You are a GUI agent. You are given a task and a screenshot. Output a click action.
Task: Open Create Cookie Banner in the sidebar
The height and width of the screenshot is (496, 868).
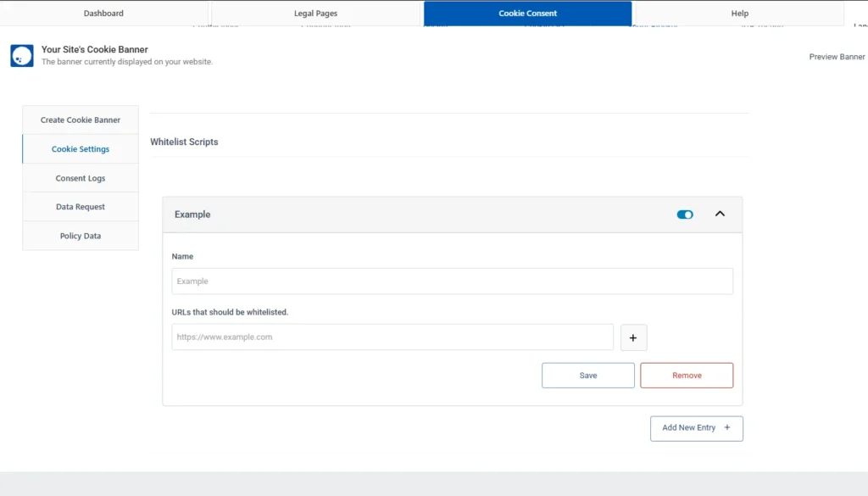[81, 120]
